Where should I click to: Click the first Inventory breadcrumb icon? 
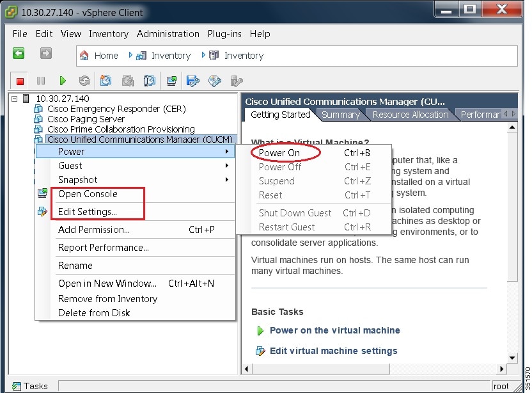(141, 56)
